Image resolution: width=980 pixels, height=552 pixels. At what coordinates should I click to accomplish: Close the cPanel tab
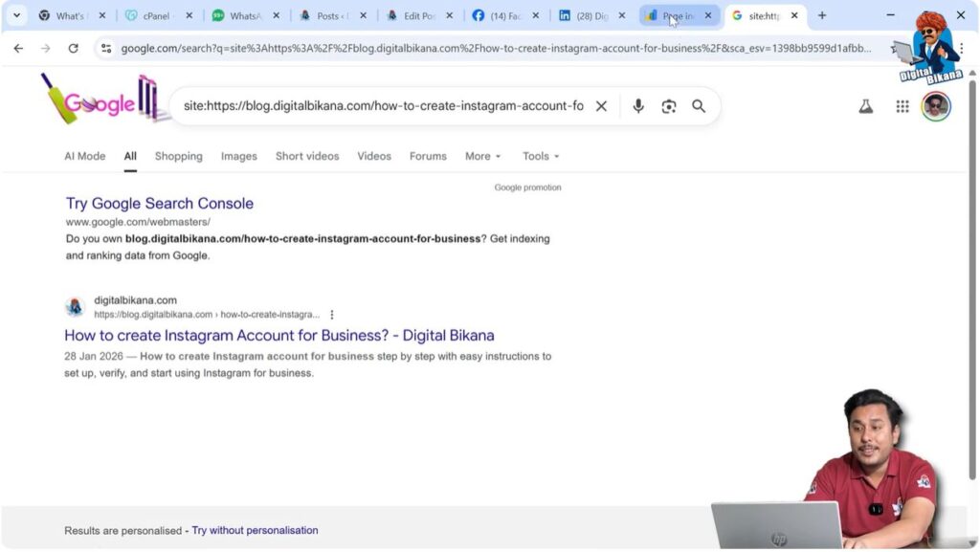(189, 15)
